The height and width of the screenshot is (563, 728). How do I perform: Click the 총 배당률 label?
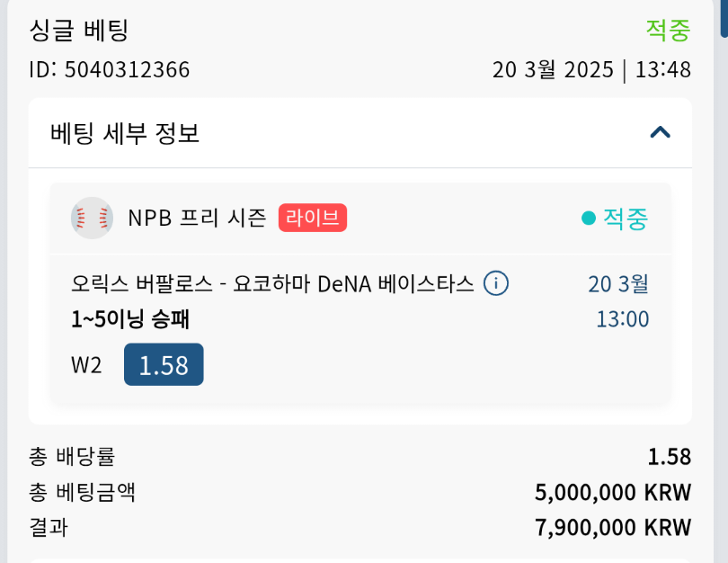click(x=72, y=457)
